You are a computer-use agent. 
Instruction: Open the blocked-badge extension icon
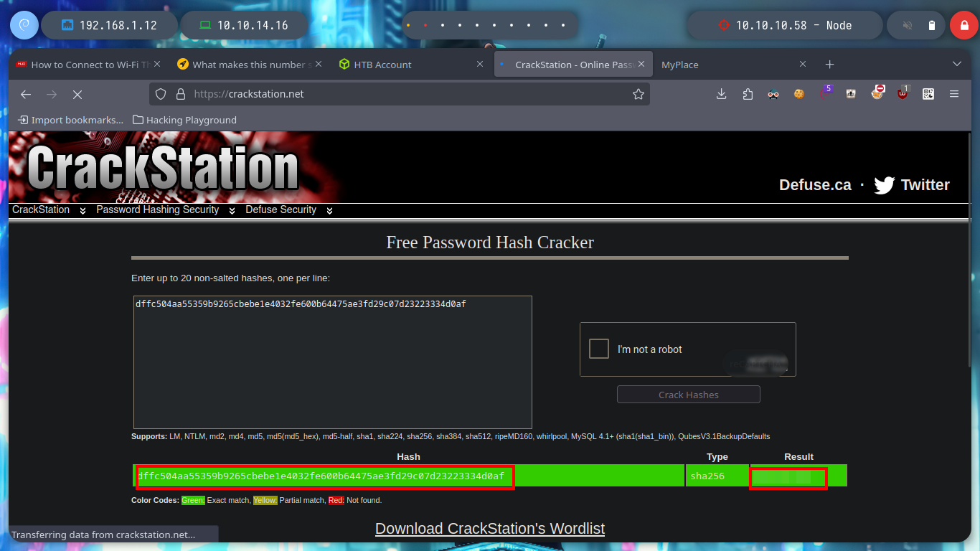click(877, 93)
